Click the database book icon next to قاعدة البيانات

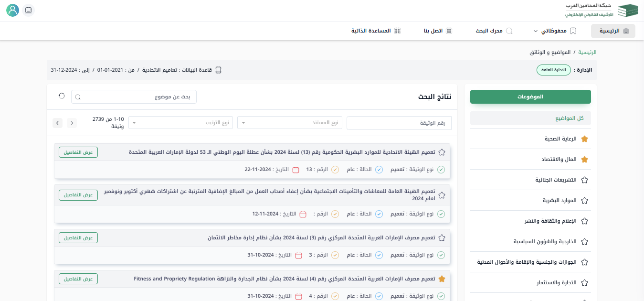pos(219,70)
